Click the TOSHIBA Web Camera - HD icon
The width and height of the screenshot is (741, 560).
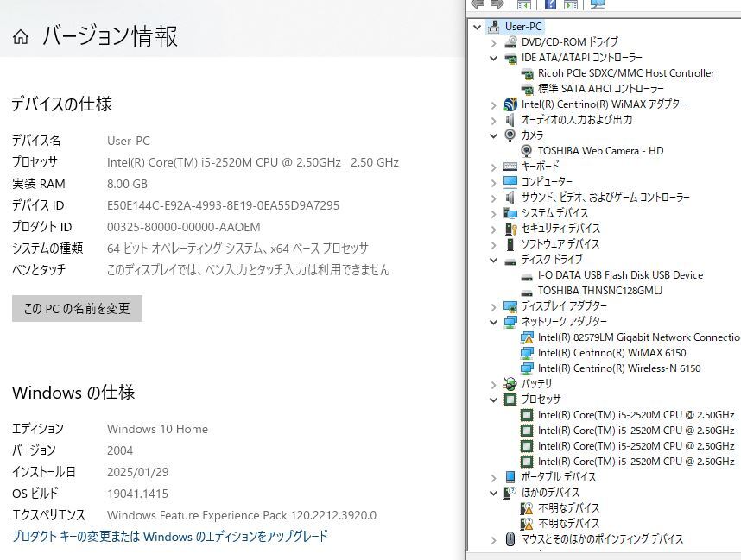pyautogui.click(x=527, y=151)
